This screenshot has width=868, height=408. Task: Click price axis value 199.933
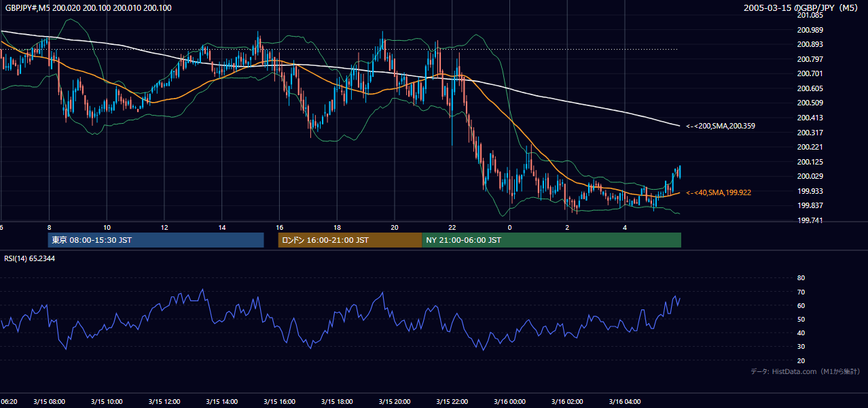pyautogui.click(x=810, y=191)
